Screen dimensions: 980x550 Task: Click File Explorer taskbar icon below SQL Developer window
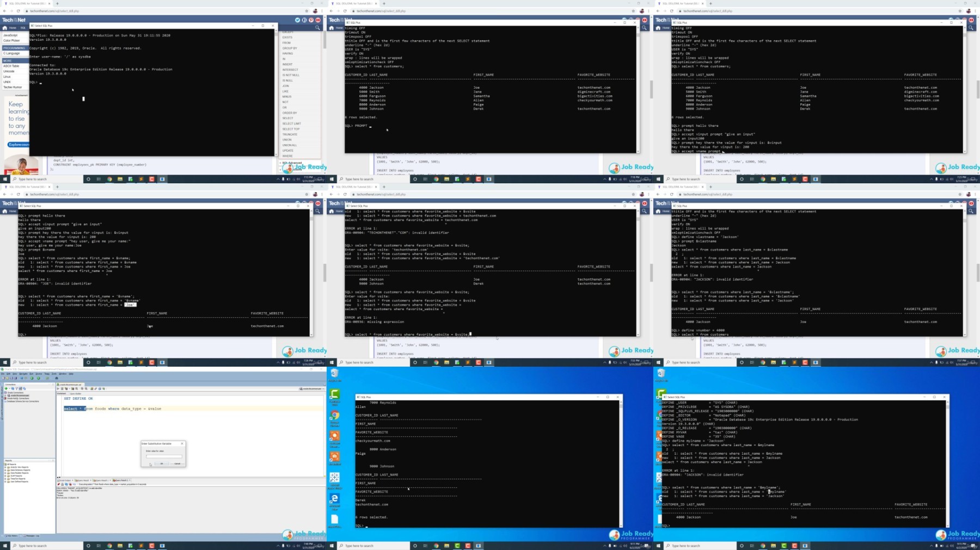[120, 546]
